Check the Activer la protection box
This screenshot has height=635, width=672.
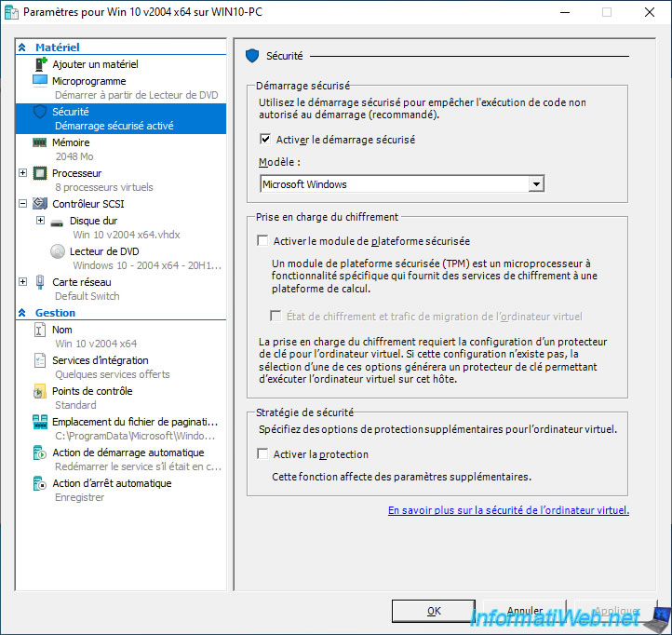(x=262, y=454)
